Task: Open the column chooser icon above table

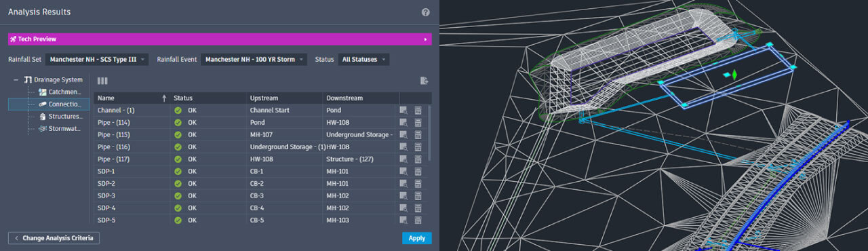Action: tap(102, 81)
